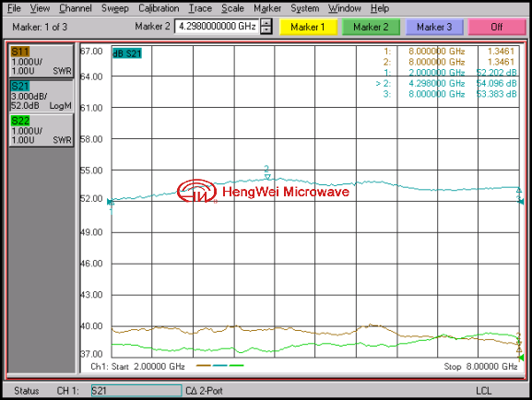Image resolution: width=532 pixels, height=400 pixels.
Task: Click marker 2 triangle on S21 trace
Action: [267, 177]
